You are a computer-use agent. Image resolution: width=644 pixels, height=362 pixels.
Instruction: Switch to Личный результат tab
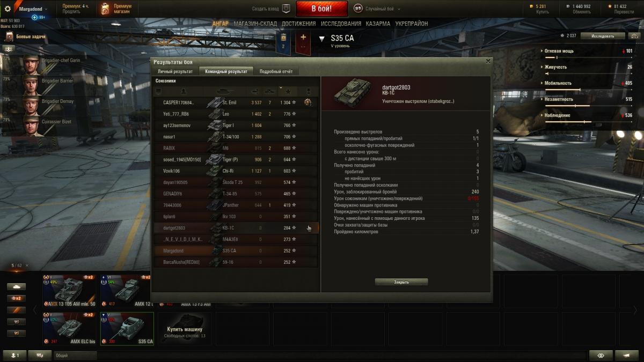175,71
